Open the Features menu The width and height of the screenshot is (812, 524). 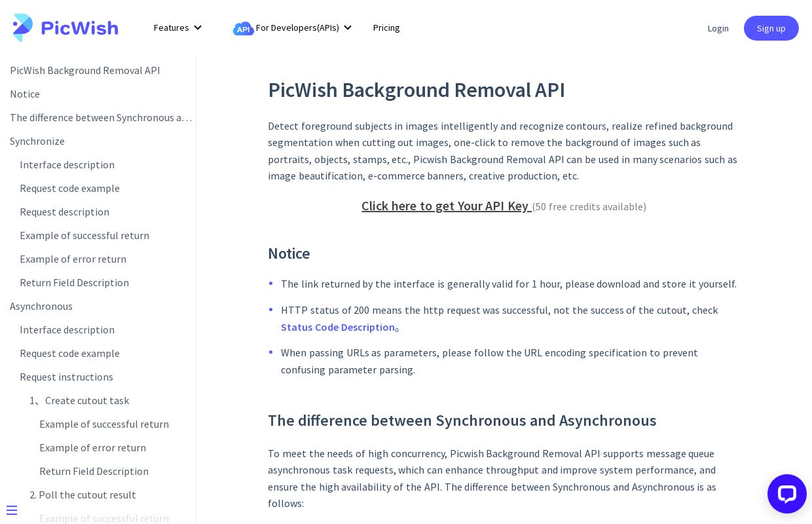click(x=172, y=28)
